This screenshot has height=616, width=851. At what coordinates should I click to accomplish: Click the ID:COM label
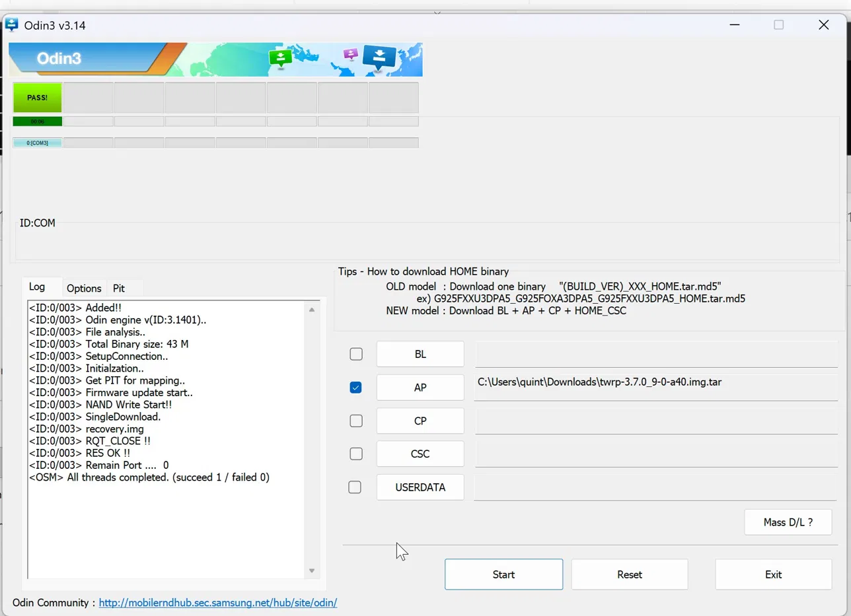coord(38,223)
